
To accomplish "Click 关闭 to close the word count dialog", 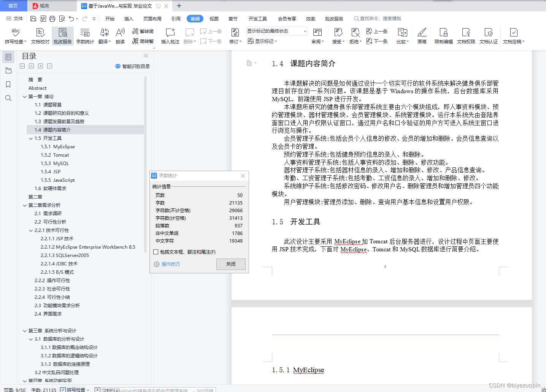I will [x=231, y=264].
